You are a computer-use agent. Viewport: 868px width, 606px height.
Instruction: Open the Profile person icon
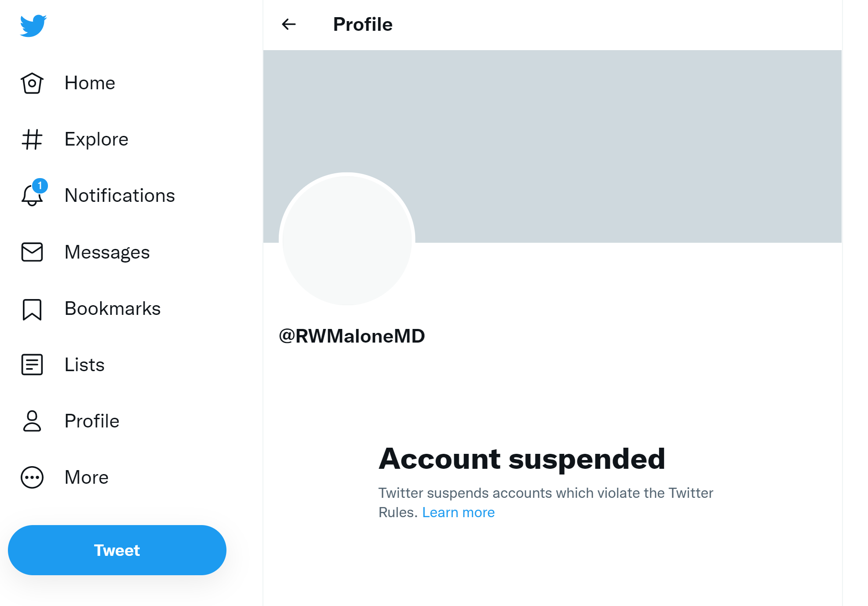pos(32,421)
